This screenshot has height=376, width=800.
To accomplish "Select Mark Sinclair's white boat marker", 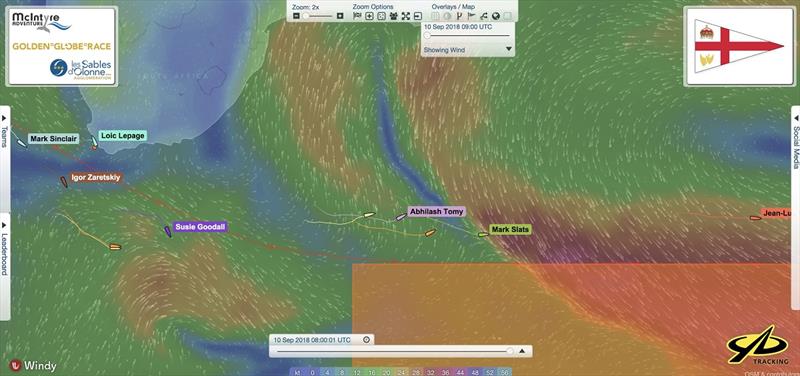I will (21, 143).
